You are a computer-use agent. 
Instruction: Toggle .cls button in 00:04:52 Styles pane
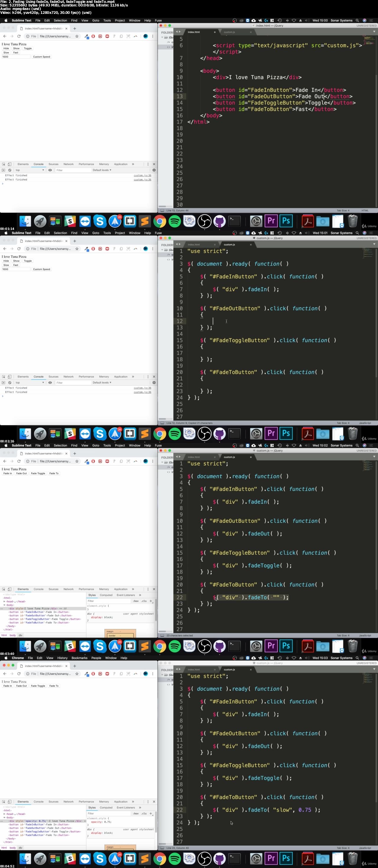pyautogui.click(x=144, y=814)
